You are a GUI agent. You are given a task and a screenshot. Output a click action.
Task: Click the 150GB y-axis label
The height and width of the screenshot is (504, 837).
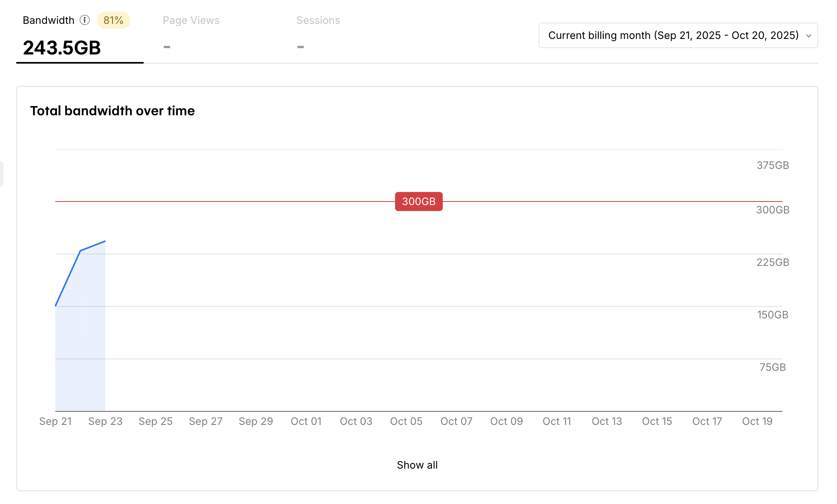773,315
